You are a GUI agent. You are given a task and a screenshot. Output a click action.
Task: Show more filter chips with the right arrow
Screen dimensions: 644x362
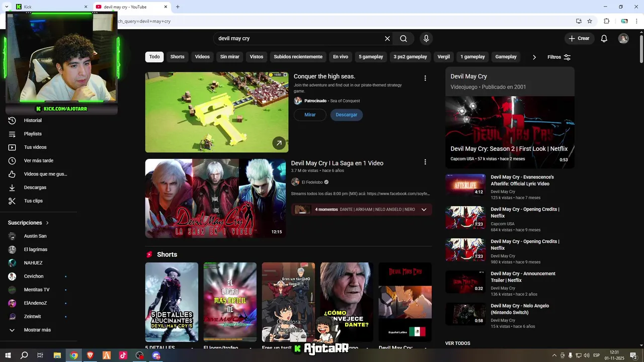click(x=534, y=57)
